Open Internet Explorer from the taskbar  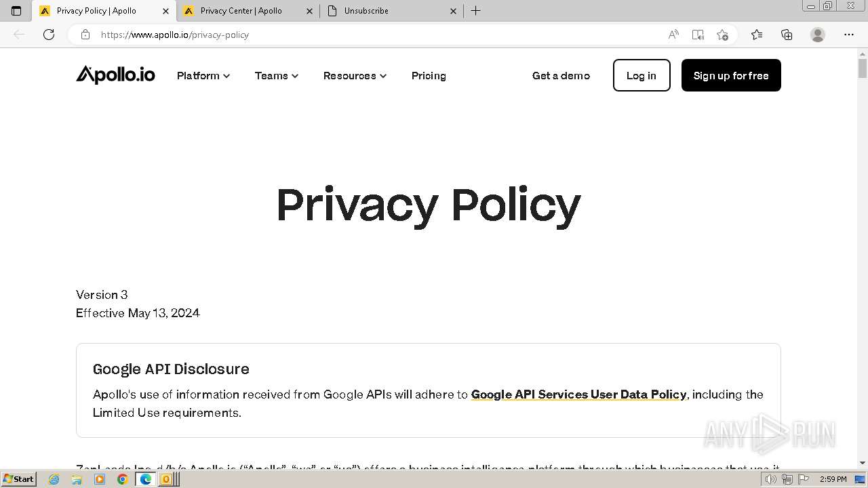click(x=54, y=479)
